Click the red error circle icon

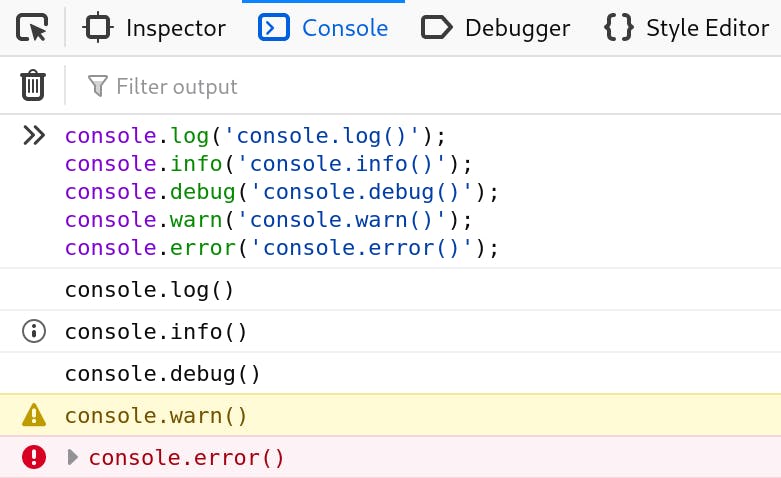34,458
